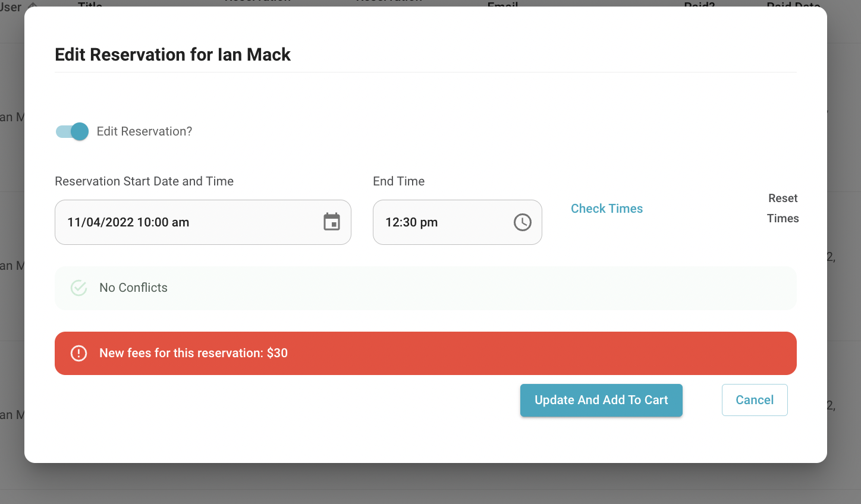The image size is (861, 504).
Task: Open the calendar date picker icon
Action: pyautogui.click(x=332, y=222)
